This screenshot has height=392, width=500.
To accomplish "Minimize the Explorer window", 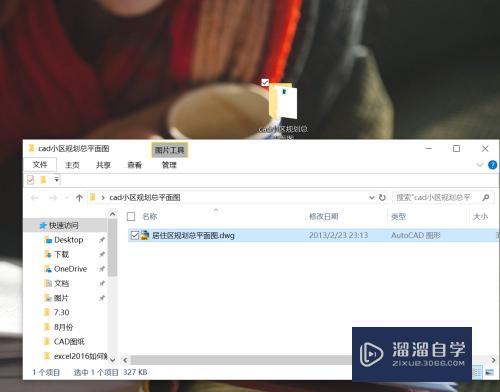I will tap(429, 148).
